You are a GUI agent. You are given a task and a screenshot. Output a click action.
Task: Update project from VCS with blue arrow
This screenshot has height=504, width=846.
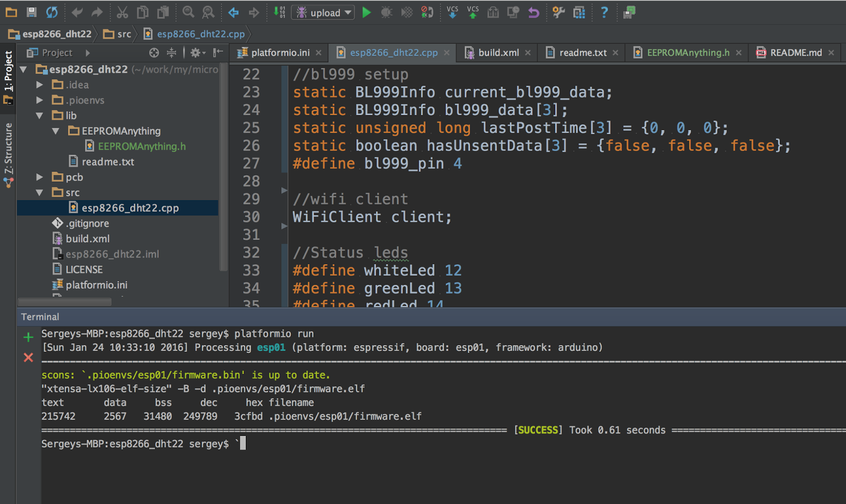coord(452,12)
